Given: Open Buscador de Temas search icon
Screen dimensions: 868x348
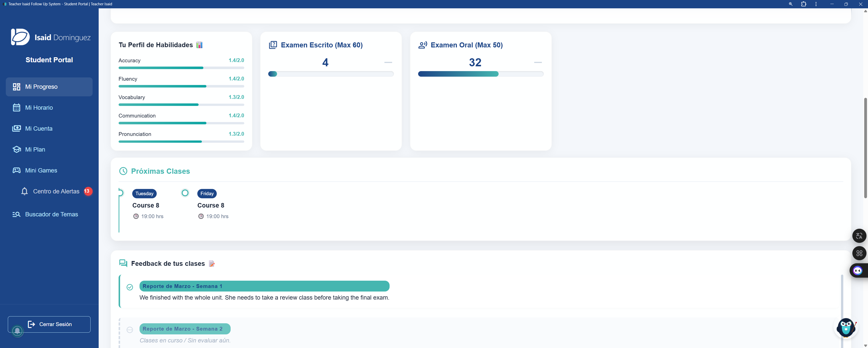Looking at the screenshot, I should 16,215.
